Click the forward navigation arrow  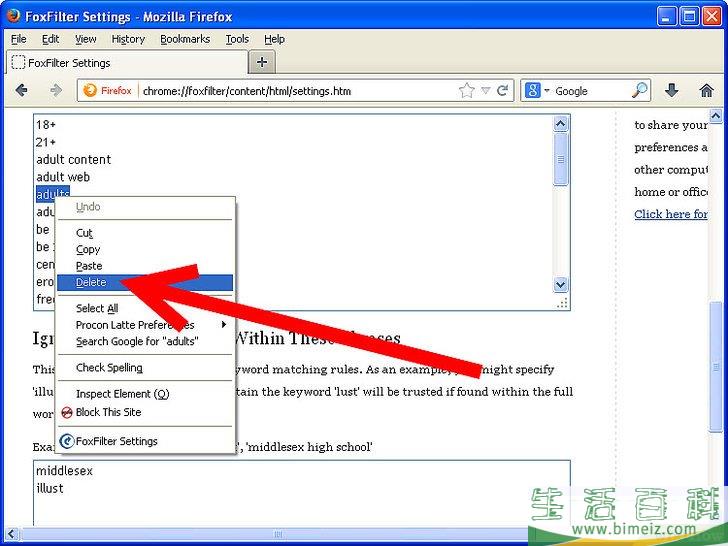pos(56,90)
